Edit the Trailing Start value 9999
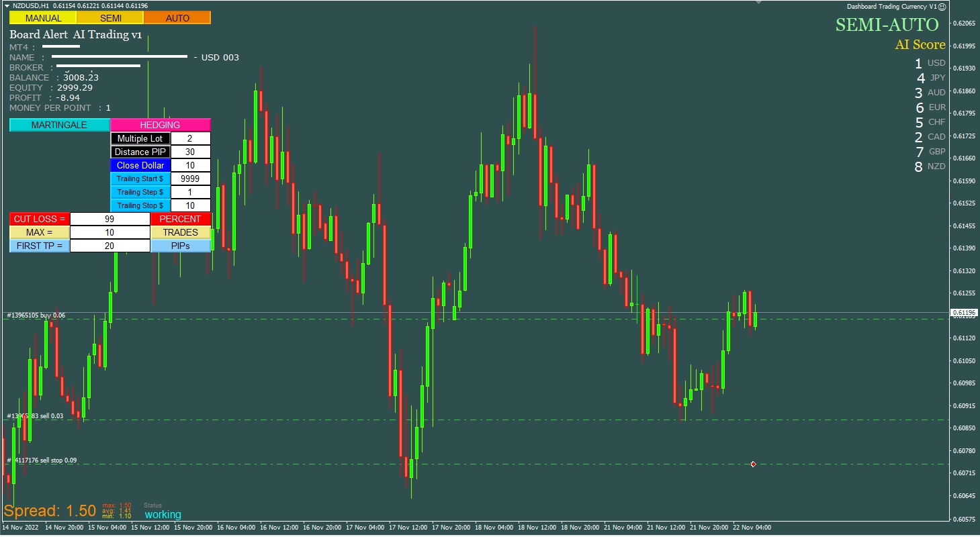This screenshot has width=980, height=537. pos(190,179)
